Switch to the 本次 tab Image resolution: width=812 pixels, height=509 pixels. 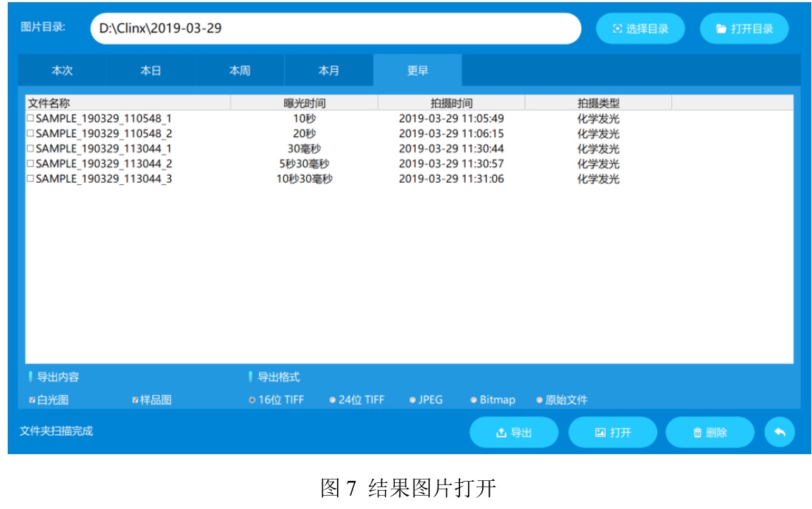pyautogui.click(x=62, y=71)
